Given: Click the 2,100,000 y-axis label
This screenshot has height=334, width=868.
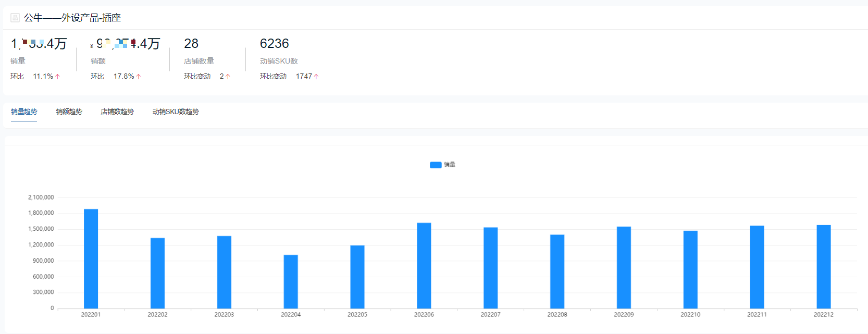Looking at the screenshot, I should pyautogui.click(x=41, y=197).
